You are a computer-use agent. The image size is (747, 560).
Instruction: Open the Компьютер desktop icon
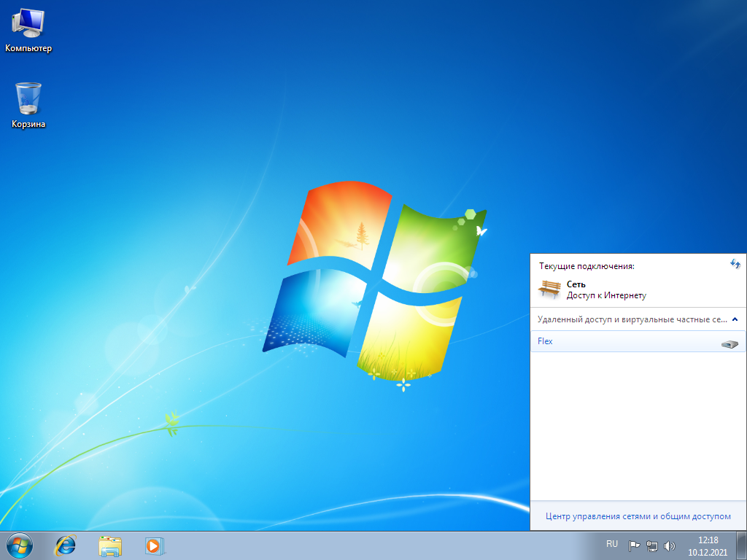(x=28, y=31)
